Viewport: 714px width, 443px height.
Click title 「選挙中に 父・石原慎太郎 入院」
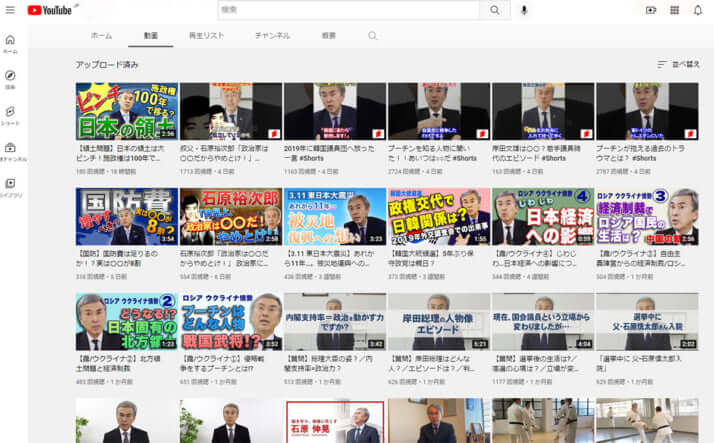pos(639,363)
